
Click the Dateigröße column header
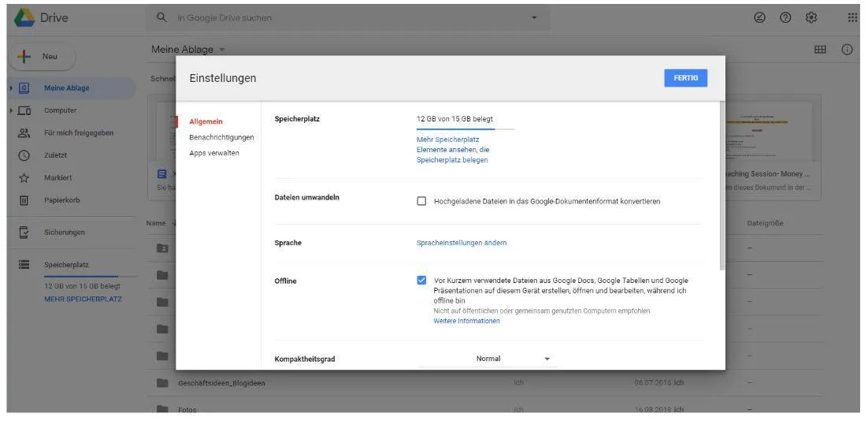click(x=765, y=223)
